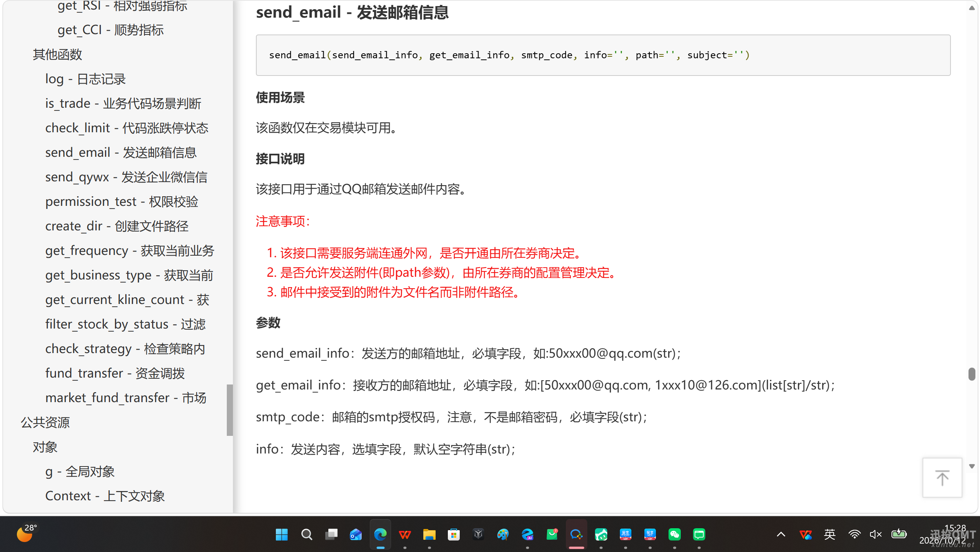Click the back-to-top arrow button
Screen dimensions: 980x552
pyautogui.click(x=942, y=478)
